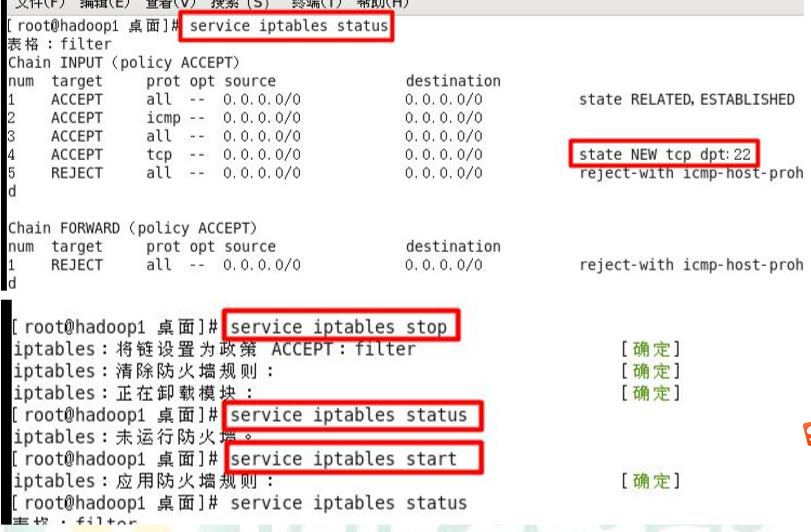Click 确定 beside 清除防火墙规则

click(x=651, y=371)
